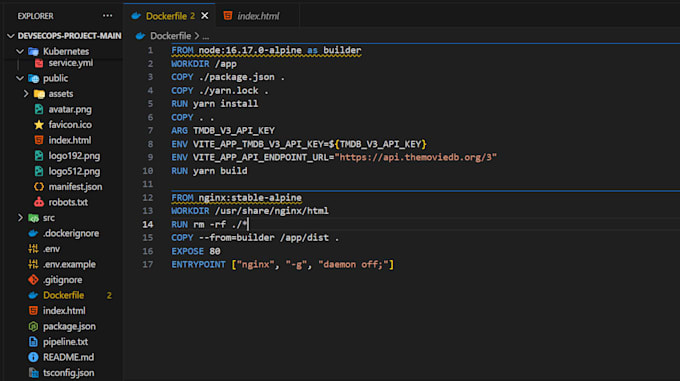The height and width of the screenshot is (381, 680).
Task: Click the HTML5 icon in the index.html tab
Action: tap(228, 16)
